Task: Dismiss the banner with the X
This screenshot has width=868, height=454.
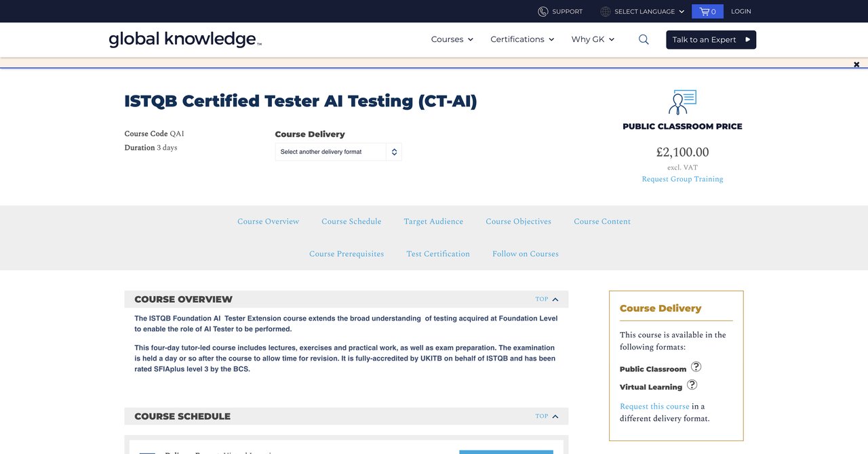Action: (856, 64)
